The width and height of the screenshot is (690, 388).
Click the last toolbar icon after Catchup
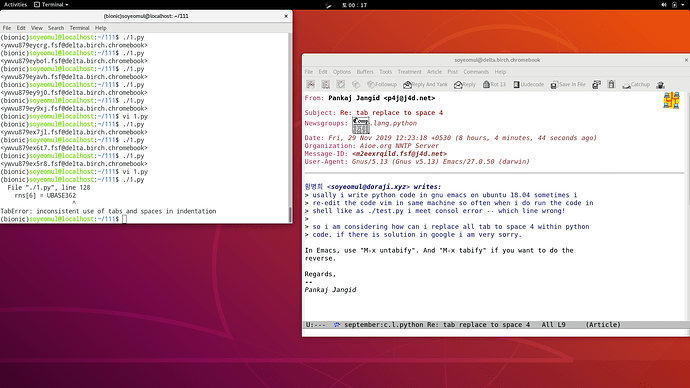click(661, 85)
